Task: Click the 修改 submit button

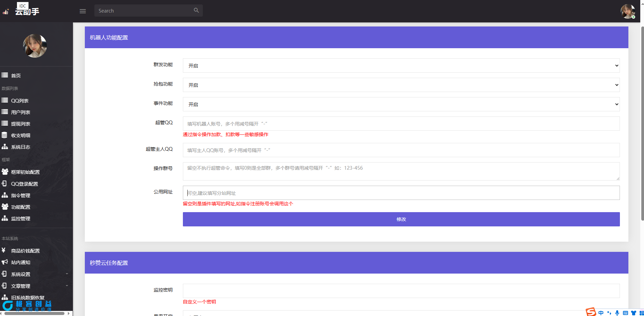Action: (401, 219)
